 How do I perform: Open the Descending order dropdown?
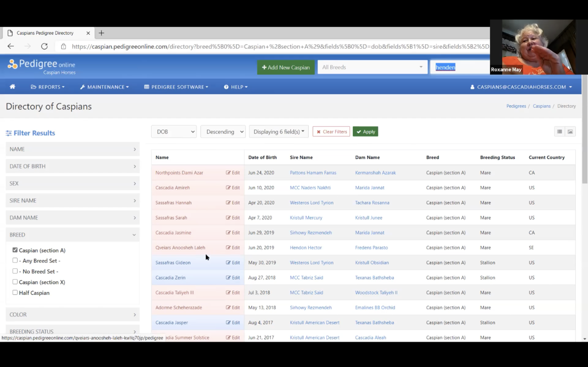[x=223, y=132]
